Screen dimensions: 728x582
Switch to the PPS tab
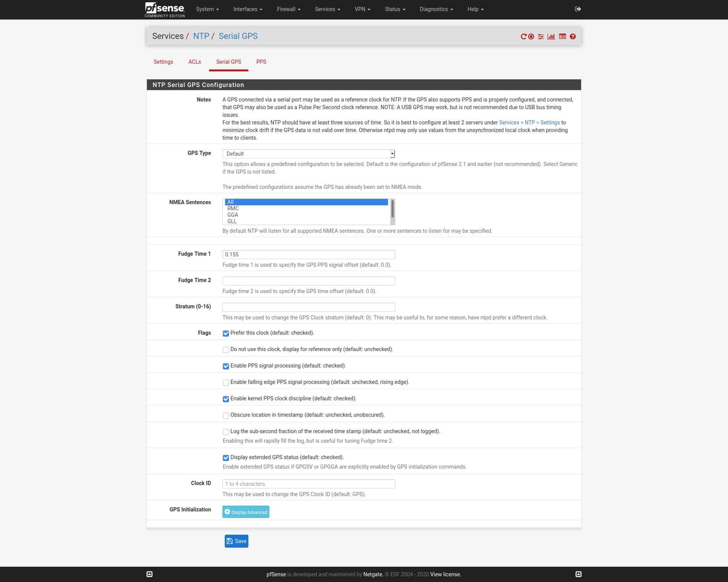pyautogui.click(x=261, y=62)
